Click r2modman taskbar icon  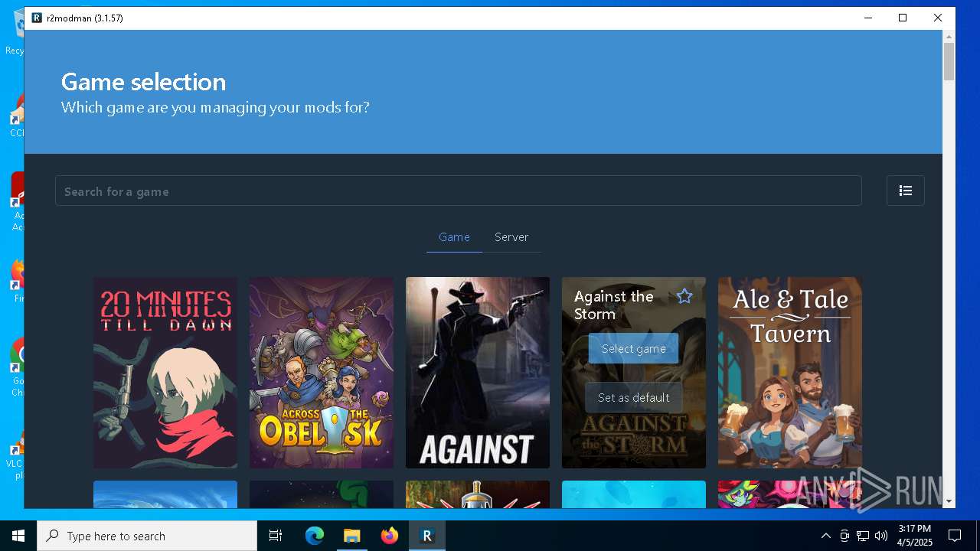427,536
